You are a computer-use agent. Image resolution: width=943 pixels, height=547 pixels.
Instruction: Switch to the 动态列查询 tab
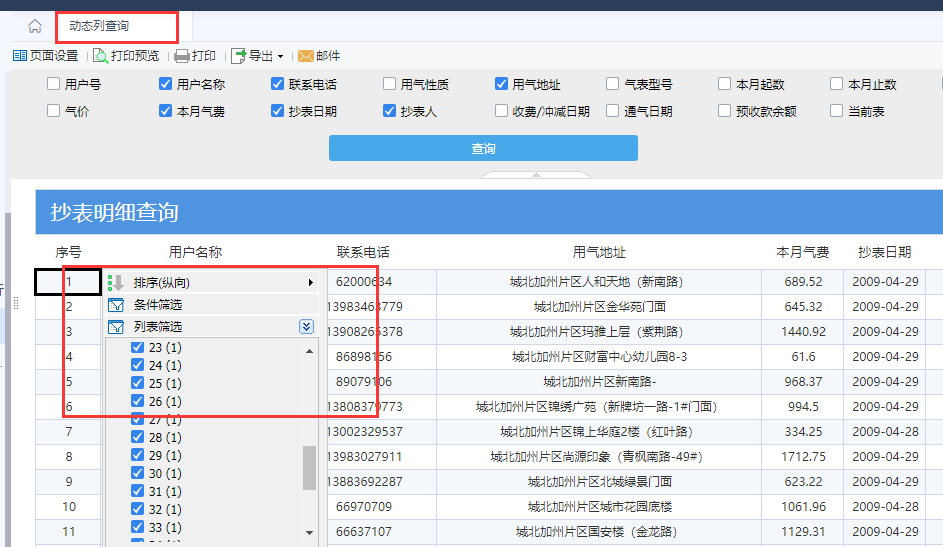99,26
